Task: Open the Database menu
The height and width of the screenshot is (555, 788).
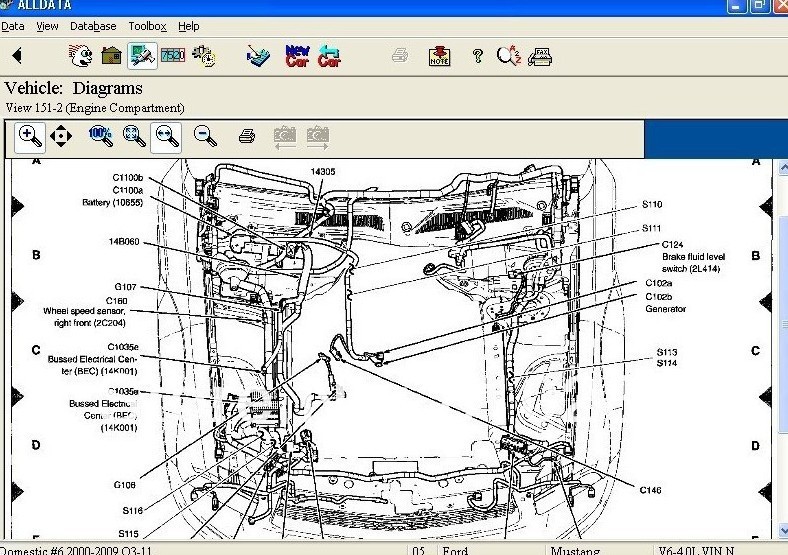Action: tap(93, 26)
